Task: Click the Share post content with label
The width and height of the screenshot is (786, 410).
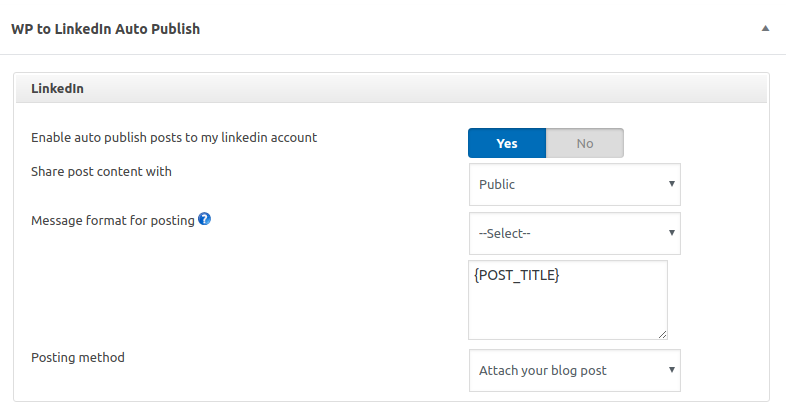Action: click(x=101, y=171)
